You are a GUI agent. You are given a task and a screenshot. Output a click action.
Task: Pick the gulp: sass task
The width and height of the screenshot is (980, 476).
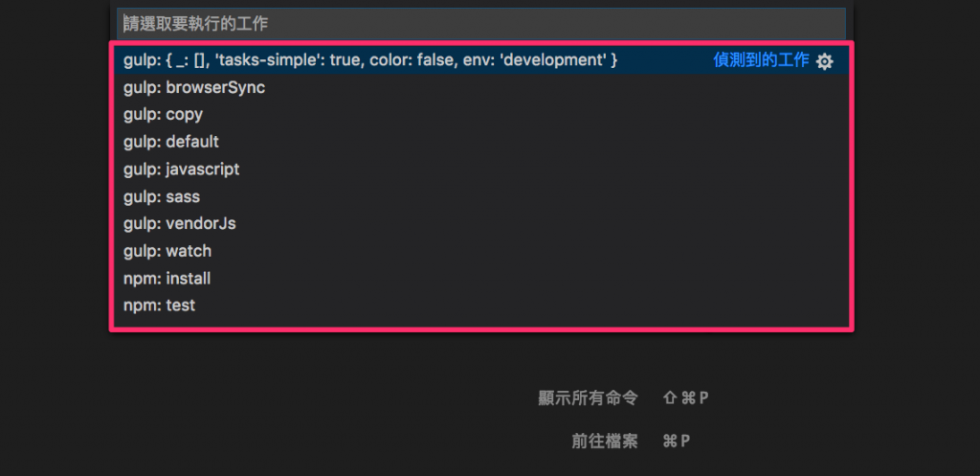click(x=481, y=197)
